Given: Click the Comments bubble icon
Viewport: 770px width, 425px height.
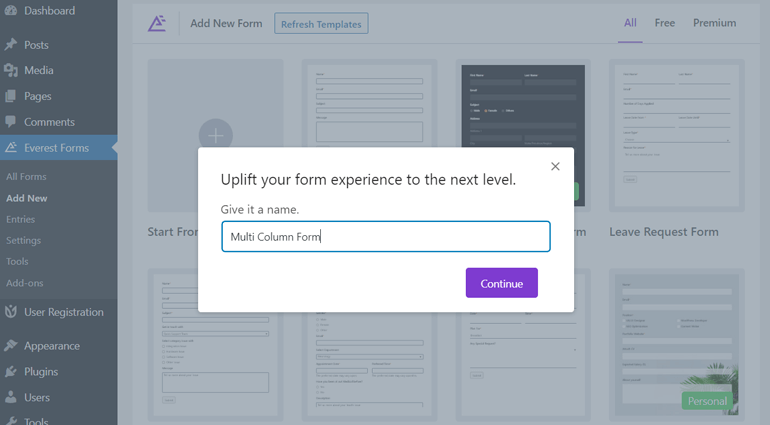Looking at the screenshot, I should [x=11, y=122].
